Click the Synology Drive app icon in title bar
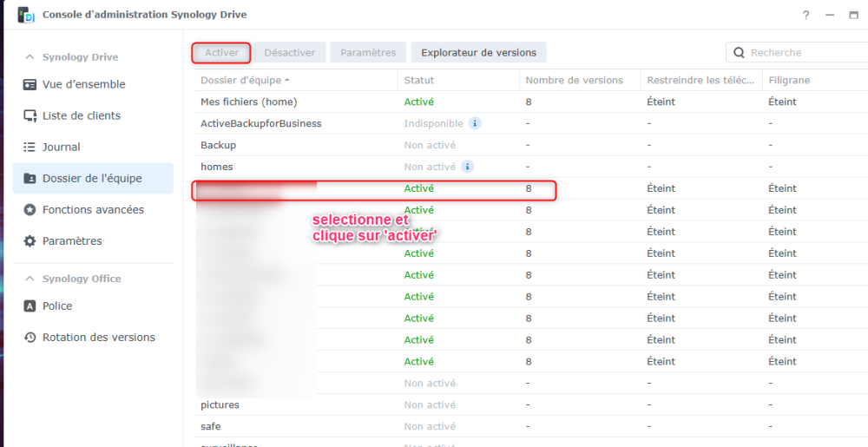Image resolution: width=868 pixels, height=447 pixels. click(x=25, y=15)
